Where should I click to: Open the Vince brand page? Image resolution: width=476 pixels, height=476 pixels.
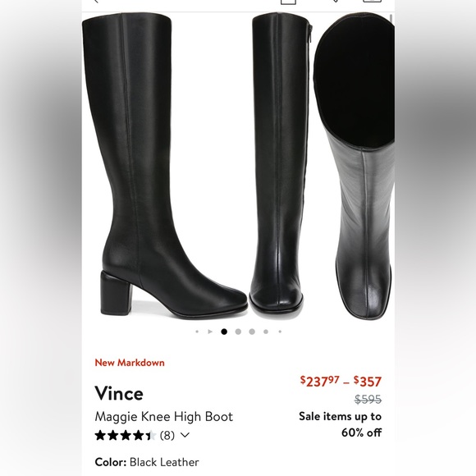119,393
